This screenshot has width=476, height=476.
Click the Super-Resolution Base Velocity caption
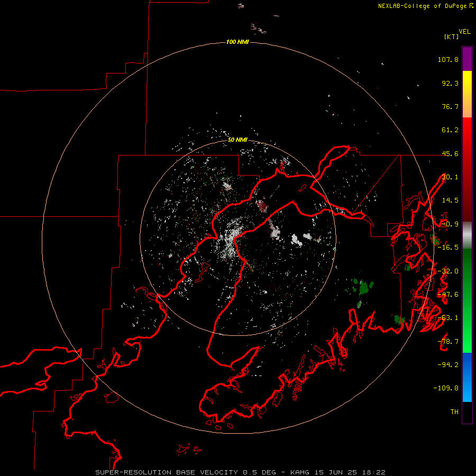[240, 472]
